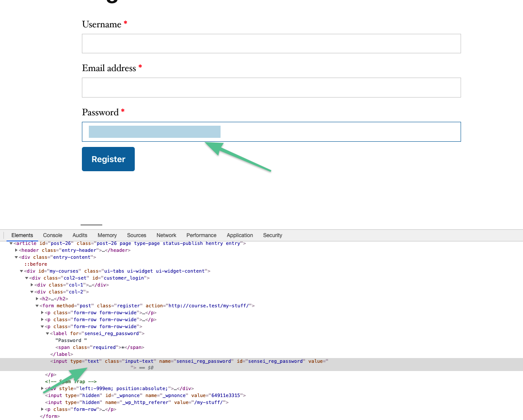Expand the entry-header element
The image size is (523, 420).
point(16,250)
